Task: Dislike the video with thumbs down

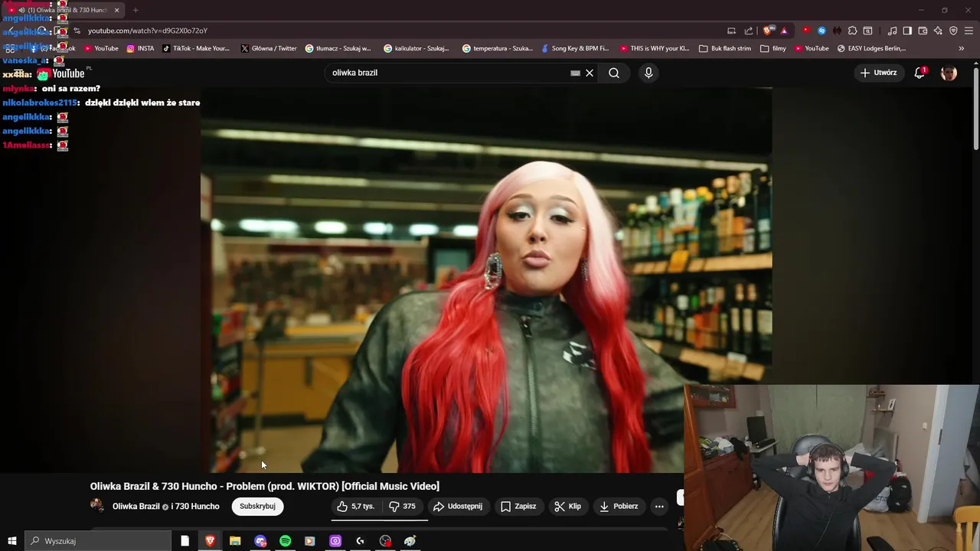Action: pyautogui.click(x=403, y=506)
